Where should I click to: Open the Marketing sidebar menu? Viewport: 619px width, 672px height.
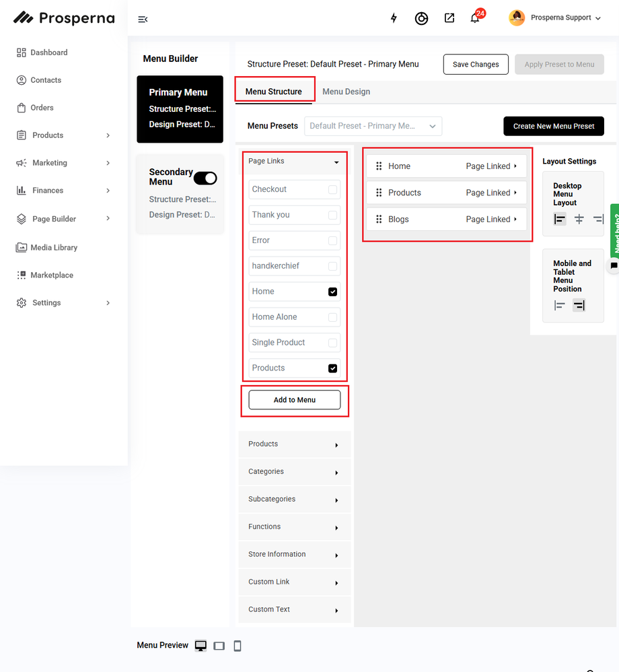tap(50, 162)
